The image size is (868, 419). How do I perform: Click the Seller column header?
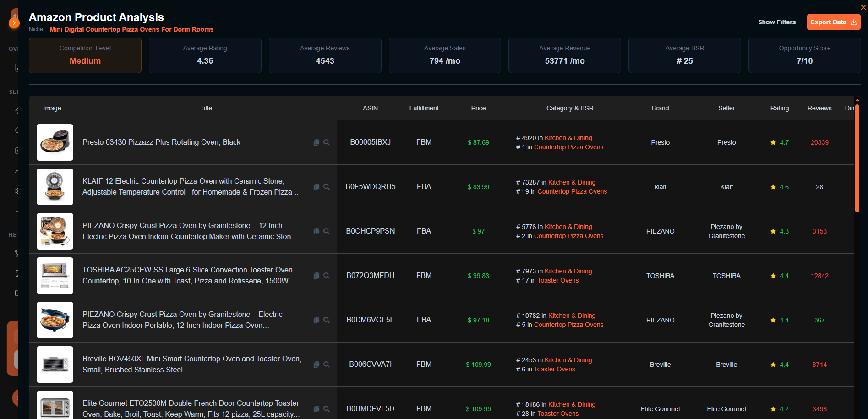[x=726, y=108]
